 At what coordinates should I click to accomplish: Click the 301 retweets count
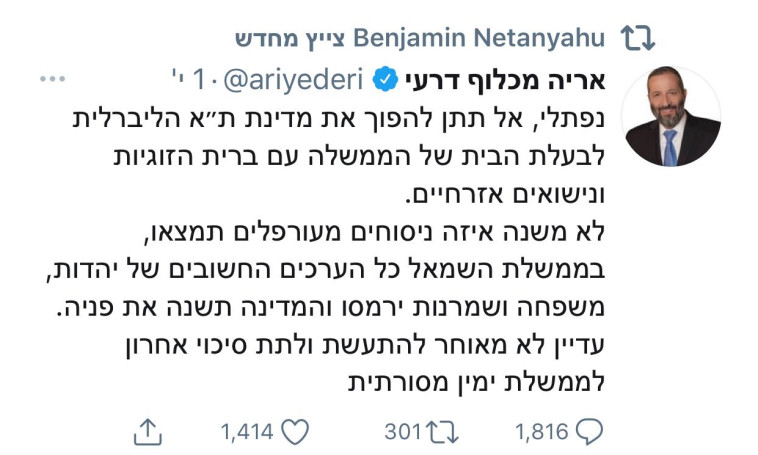click(402, 431)
